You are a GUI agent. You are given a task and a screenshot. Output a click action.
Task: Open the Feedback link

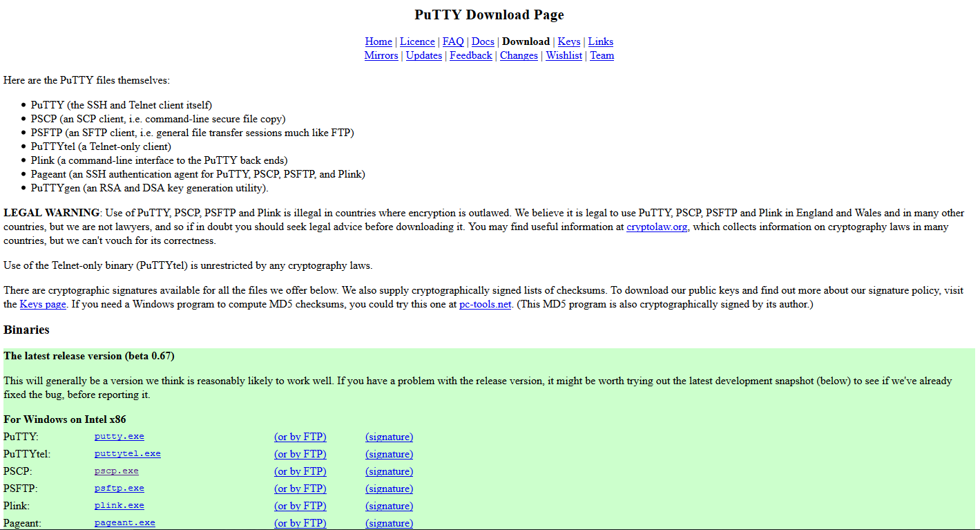tap(471, 55)
